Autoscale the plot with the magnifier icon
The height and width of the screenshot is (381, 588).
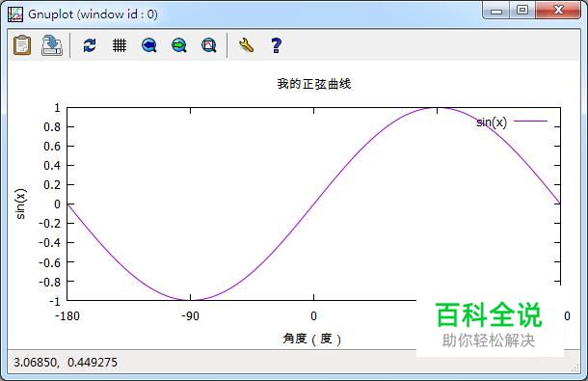point(209,45)
